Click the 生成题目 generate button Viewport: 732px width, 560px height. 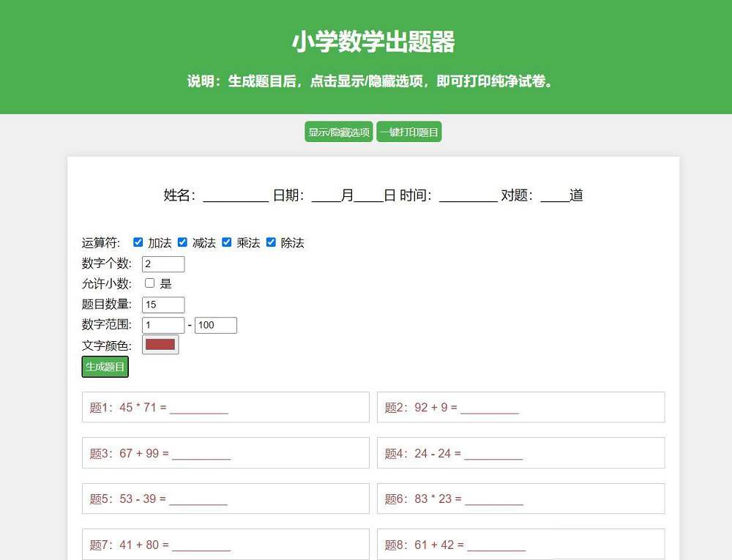tap(105, 367)
